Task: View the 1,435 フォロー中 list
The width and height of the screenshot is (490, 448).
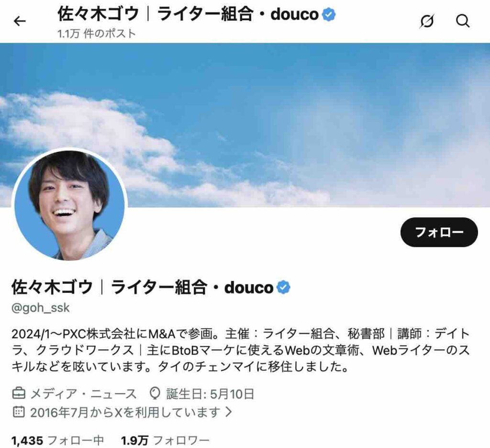Action: 57,440
